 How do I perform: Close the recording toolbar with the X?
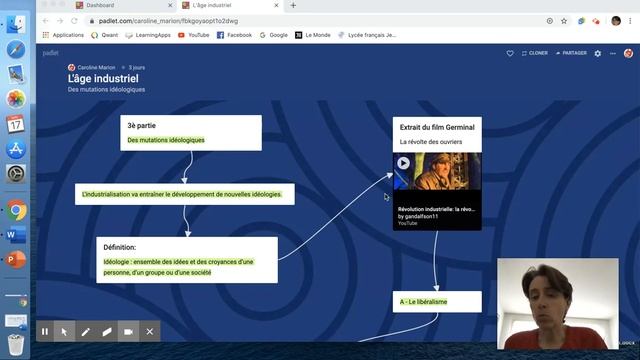[x=150, y=331]
